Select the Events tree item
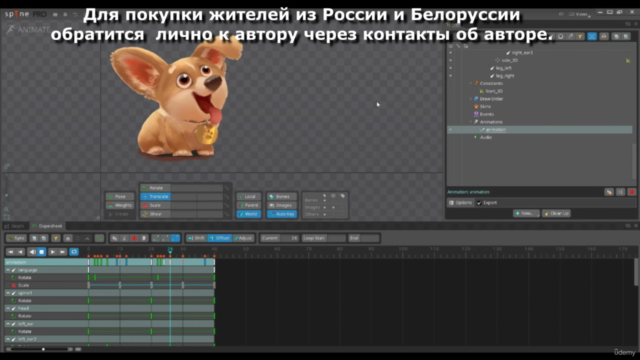The height and width of the screenshot is (360, 640). (487, 114)
